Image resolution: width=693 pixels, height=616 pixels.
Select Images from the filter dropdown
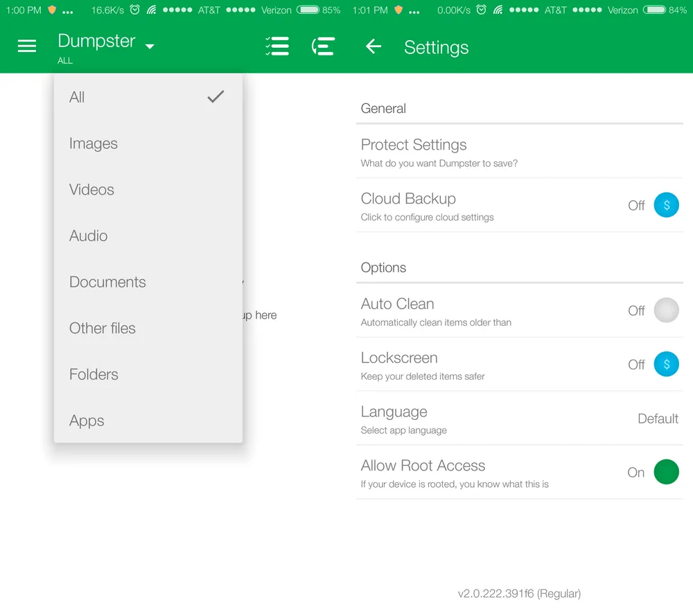click(x=94, y=143)
